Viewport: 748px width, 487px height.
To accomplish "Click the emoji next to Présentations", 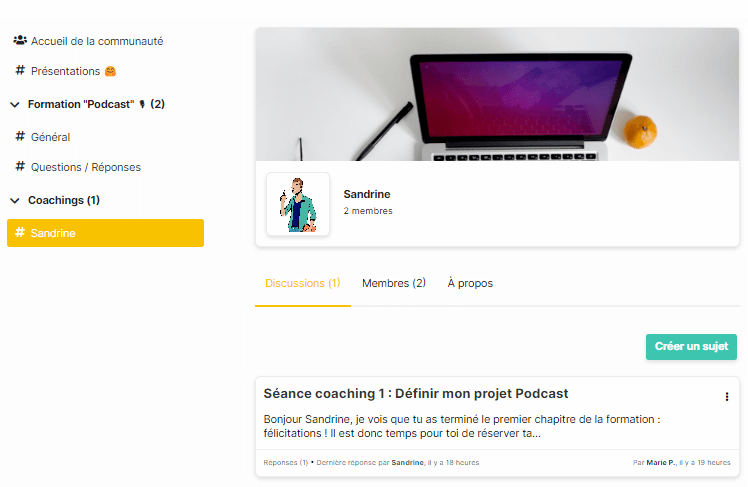I will [x=111, y=71].
